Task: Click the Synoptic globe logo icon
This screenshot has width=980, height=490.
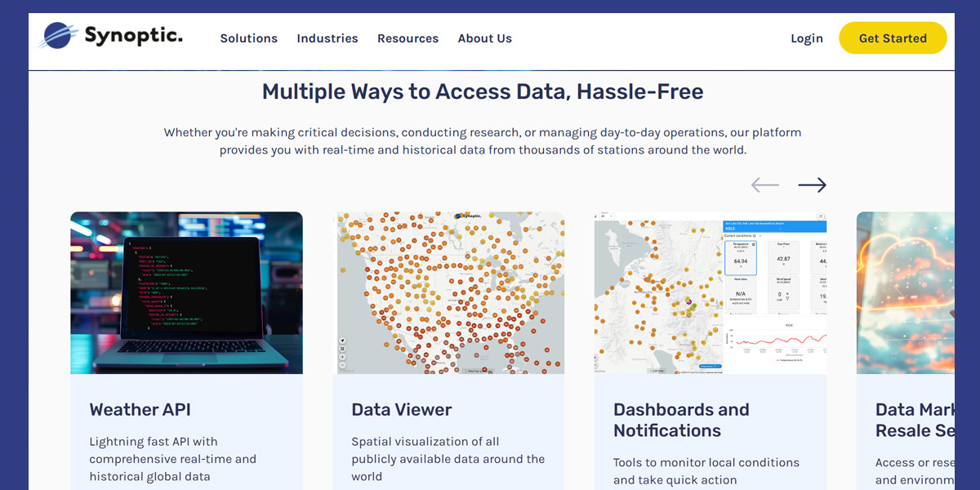Action: click(57, 36)
